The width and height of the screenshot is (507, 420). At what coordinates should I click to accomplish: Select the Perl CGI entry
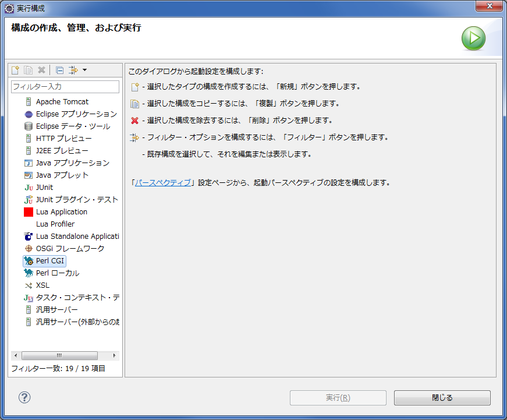click(x=50, y=261)
